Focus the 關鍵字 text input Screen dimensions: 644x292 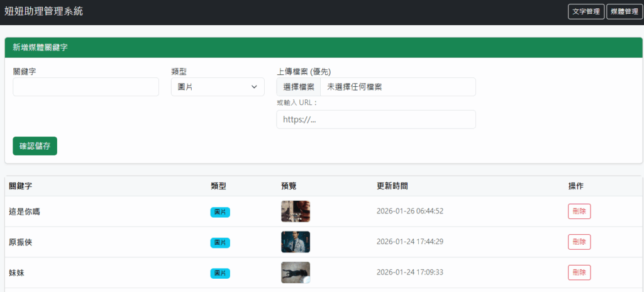86,87
